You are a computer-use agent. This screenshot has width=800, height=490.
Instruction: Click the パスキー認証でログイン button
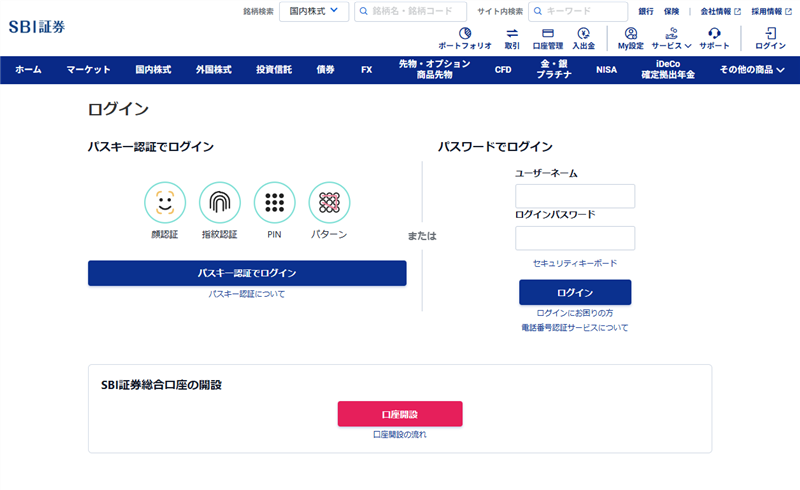tap(247, 273)
